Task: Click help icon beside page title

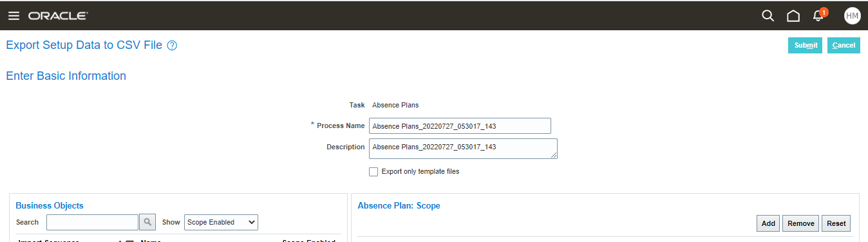Action: coord(172,46)
